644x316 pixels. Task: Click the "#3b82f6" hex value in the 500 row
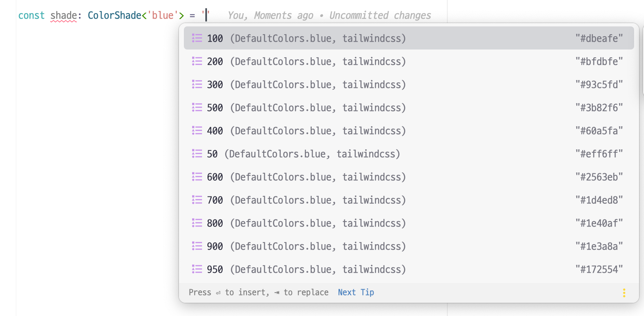(x=599, y=108)
